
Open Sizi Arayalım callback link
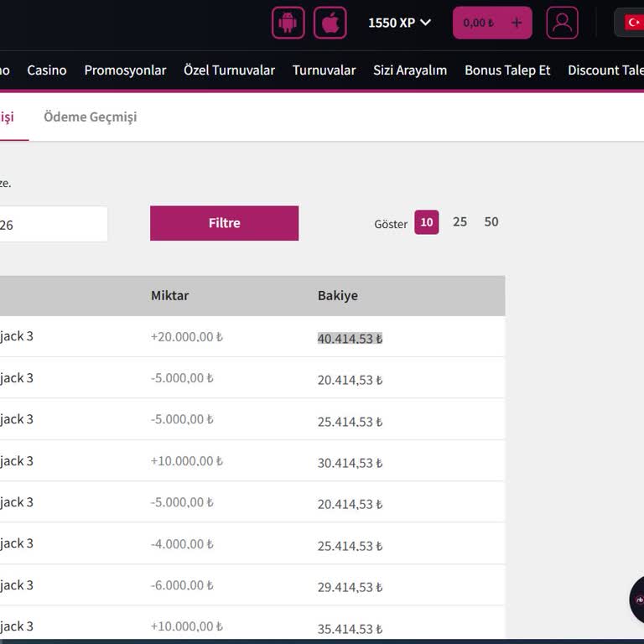410,70
